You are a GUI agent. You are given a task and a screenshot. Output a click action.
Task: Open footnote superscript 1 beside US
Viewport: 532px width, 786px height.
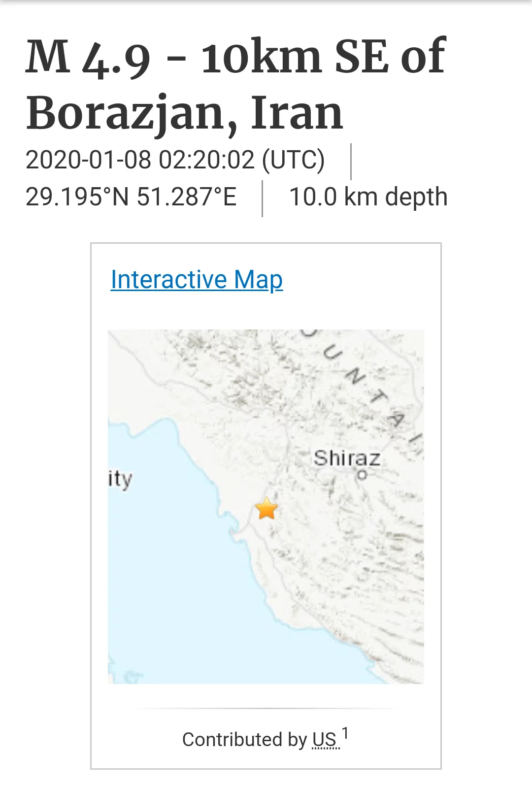point(345,733)
